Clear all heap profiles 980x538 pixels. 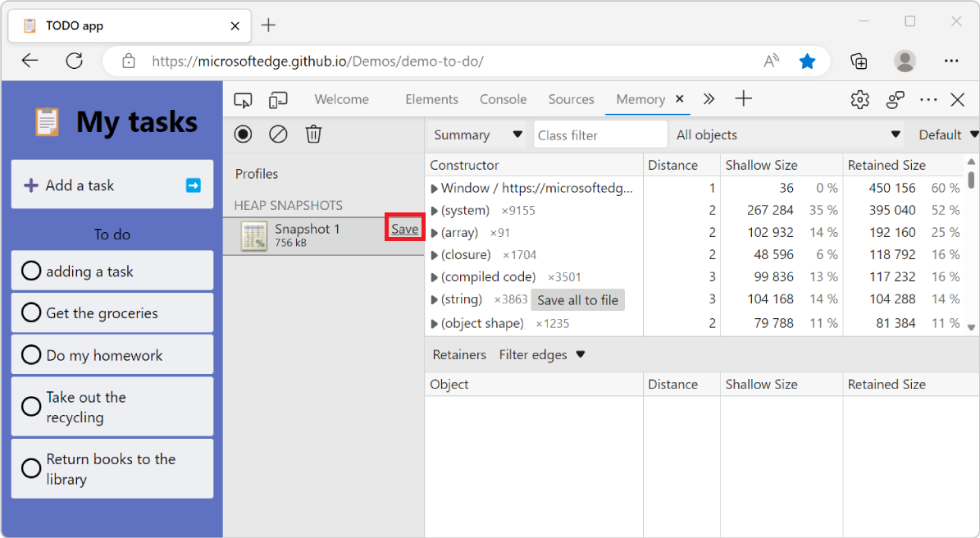pyautogui.click(x=278, y=134)
